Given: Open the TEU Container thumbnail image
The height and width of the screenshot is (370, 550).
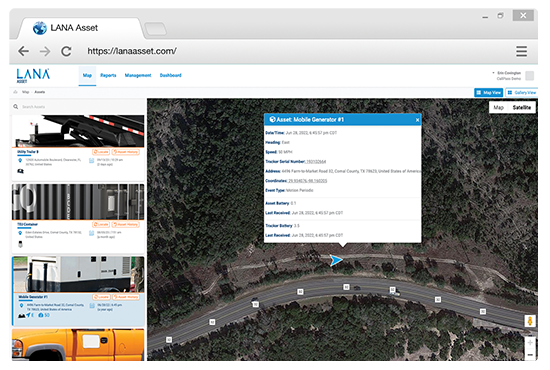Looking at the screenshot, I should pyautogui.click(x=78, y=202).
